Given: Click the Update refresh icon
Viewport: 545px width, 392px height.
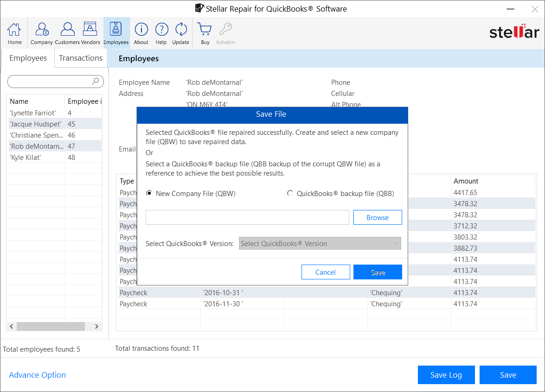Looking at the screenshot, I should click(x=180, y=33).
